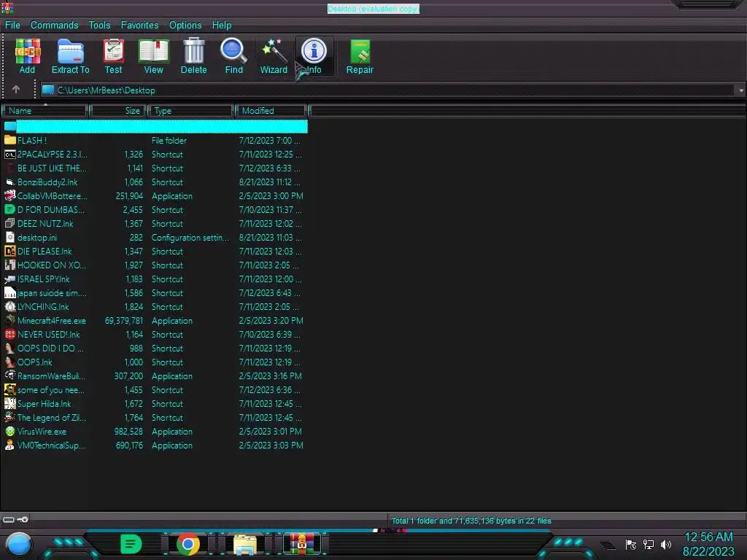This screenshot has height=560, width=747.
Task: Click OOPS DID I DO ... file name
Action: point(50,348)
